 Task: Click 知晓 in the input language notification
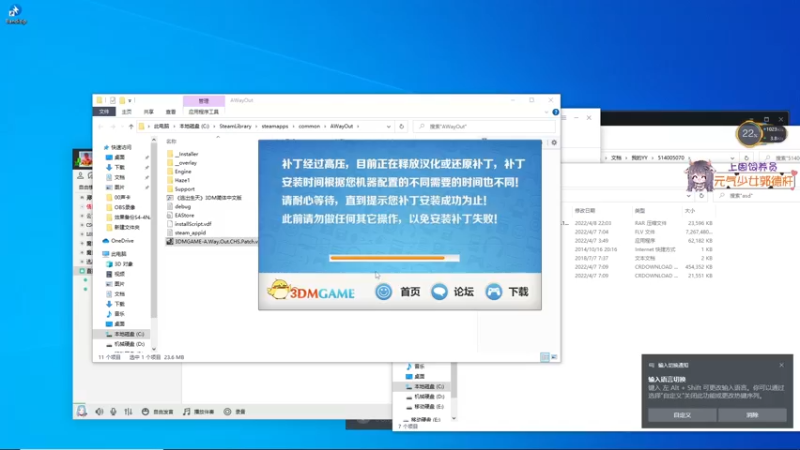[x=752, y=415]
